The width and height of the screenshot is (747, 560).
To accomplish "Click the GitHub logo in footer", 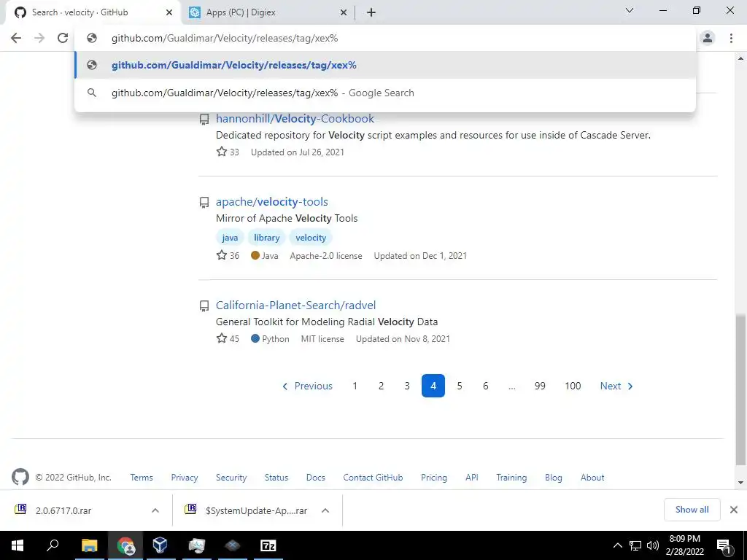I will pyautogui.click(x=20, y=477).
